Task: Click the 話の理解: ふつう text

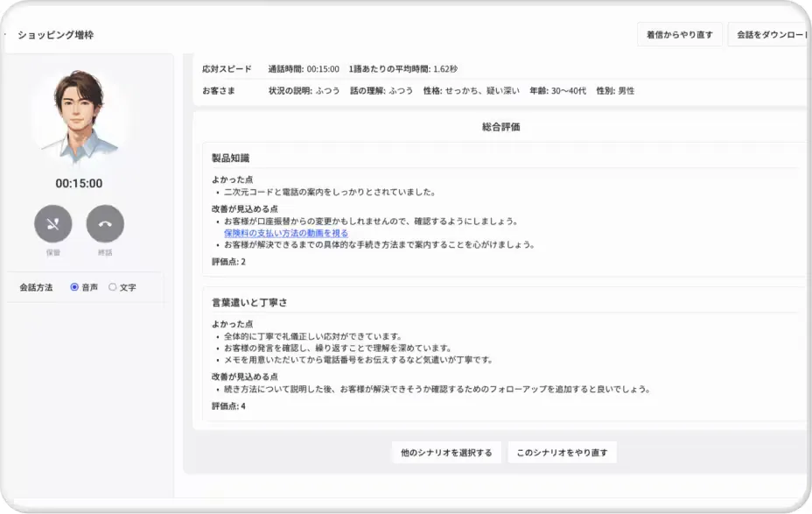Action: (x=381, y=91)
